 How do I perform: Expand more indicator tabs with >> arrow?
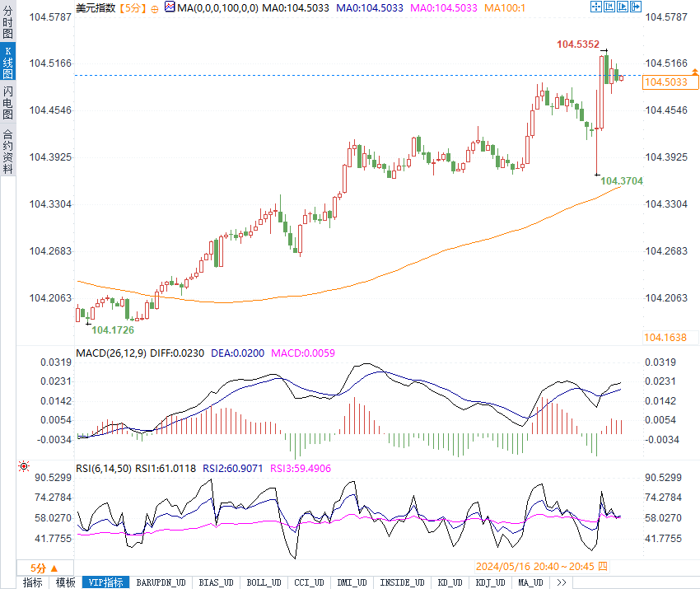coord(562,582)
